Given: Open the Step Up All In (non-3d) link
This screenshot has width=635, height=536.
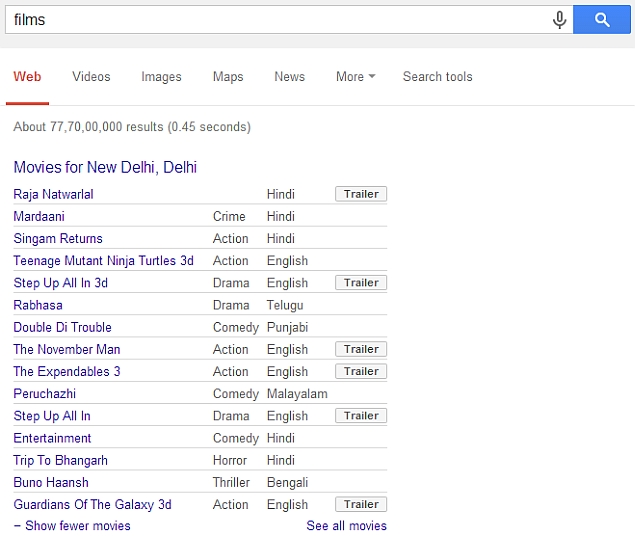Looking at the screenshot, I should [x=52, y=416].
